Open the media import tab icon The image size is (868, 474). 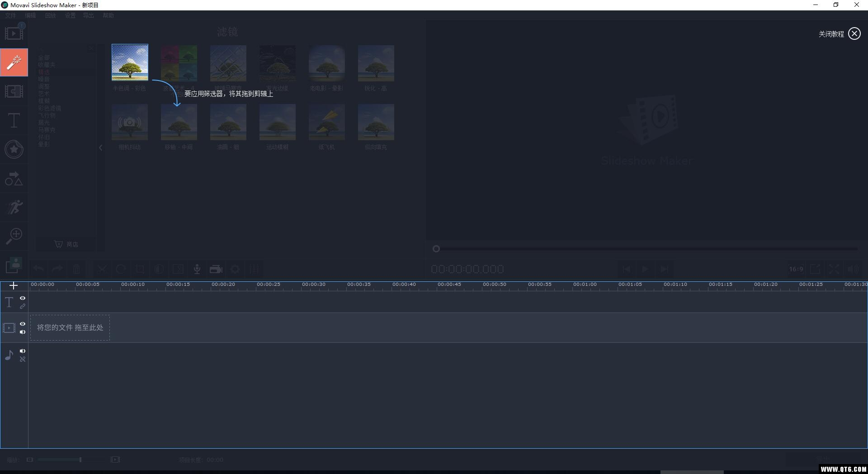point(14,33)
